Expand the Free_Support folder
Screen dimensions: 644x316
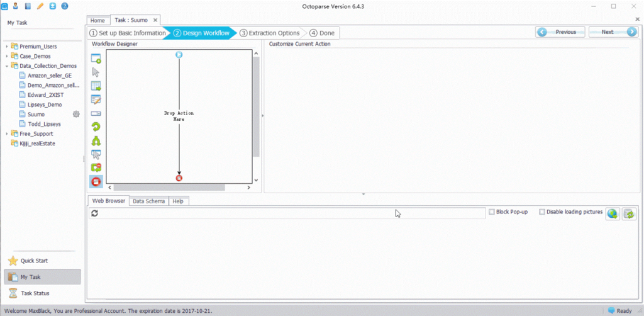point(7,133)
